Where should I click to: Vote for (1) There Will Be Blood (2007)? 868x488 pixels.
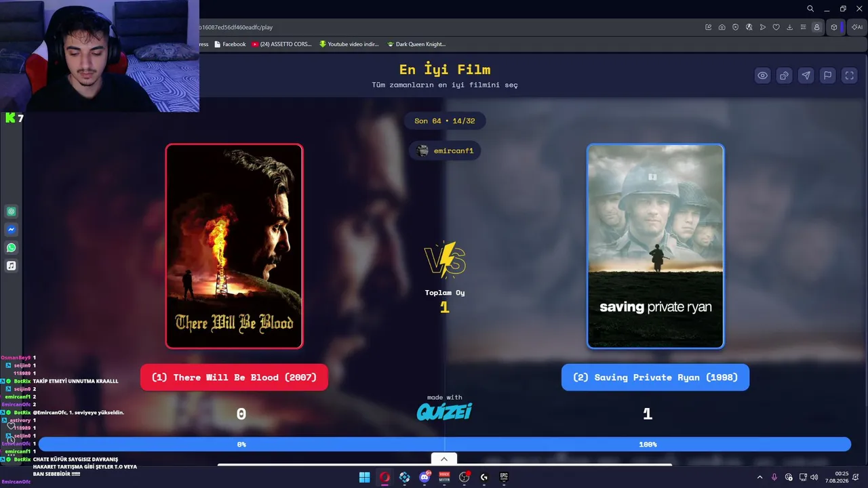[x=234, y=378]
